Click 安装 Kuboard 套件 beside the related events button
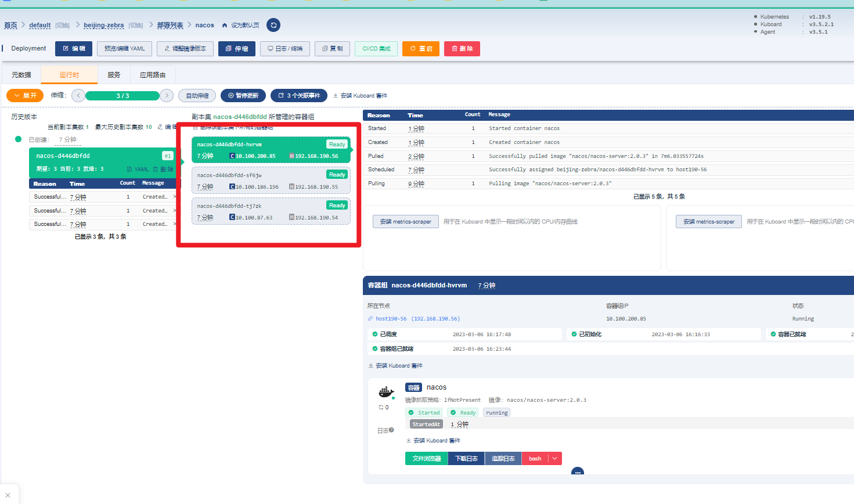The height and width of the screenshot is (504, 854). click(360, 96)
